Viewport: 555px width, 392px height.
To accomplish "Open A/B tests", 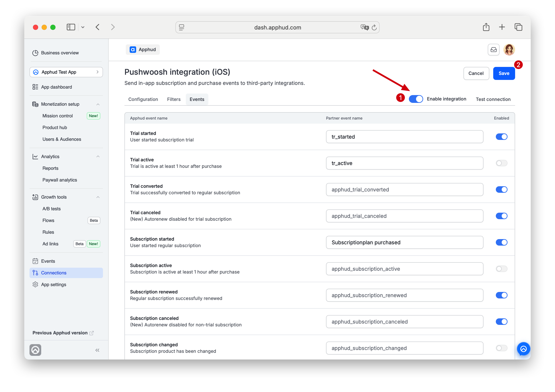I will coord(51,209).
